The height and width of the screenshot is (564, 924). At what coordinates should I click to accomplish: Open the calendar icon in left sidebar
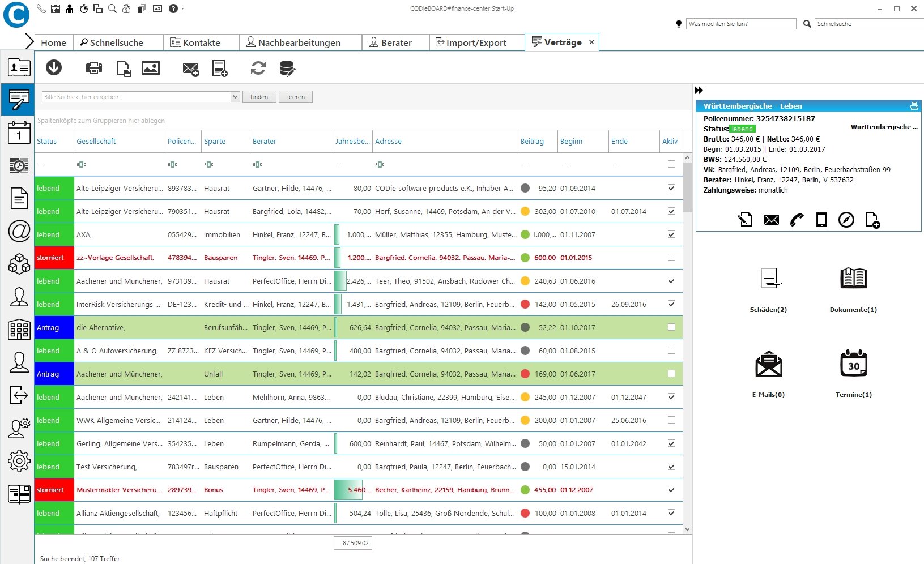click(19, 134)
